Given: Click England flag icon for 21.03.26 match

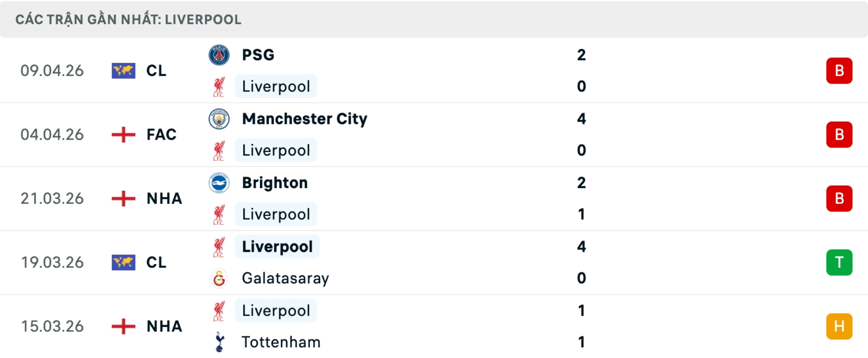Looking at the screenshot, I should tap(123, 198).
